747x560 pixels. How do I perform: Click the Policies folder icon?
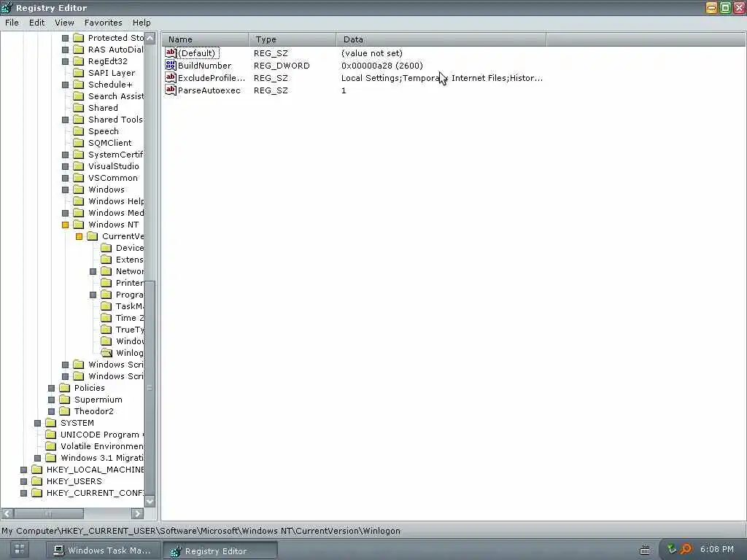[65, 388]
